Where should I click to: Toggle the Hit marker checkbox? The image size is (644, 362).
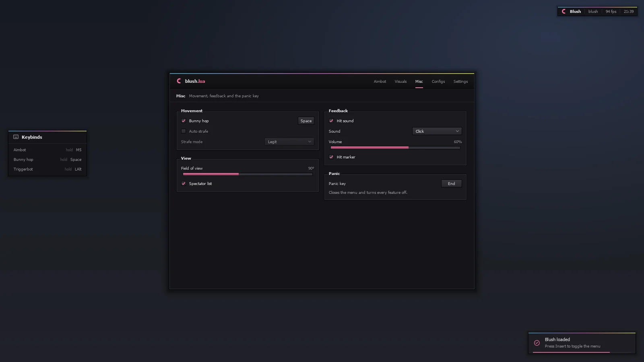point(331,157)
